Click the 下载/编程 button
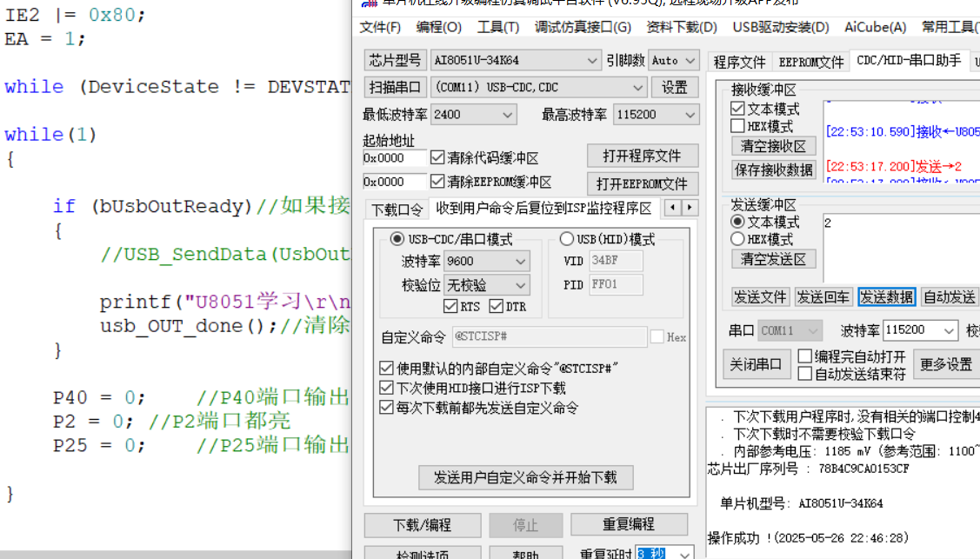This screenshot has height=559, width=980. (423, 525)
